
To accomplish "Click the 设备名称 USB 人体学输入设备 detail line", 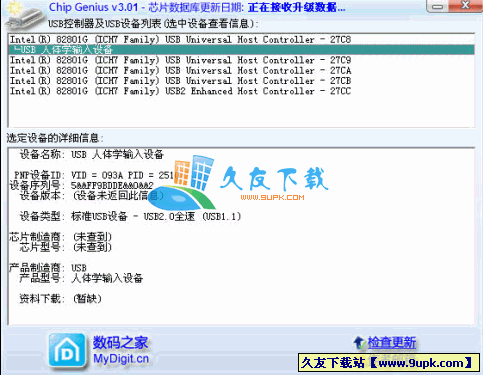I will point(91,154).
